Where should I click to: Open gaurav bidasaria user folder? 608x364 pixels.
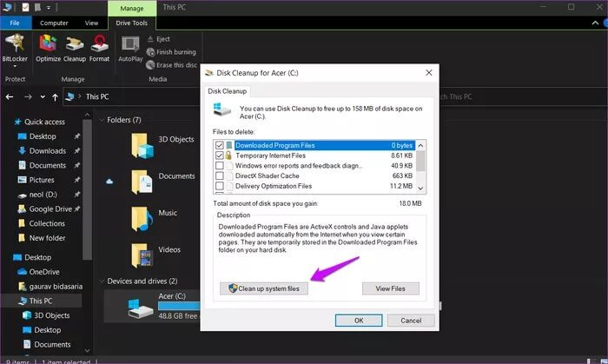click(x=50, y=287)
